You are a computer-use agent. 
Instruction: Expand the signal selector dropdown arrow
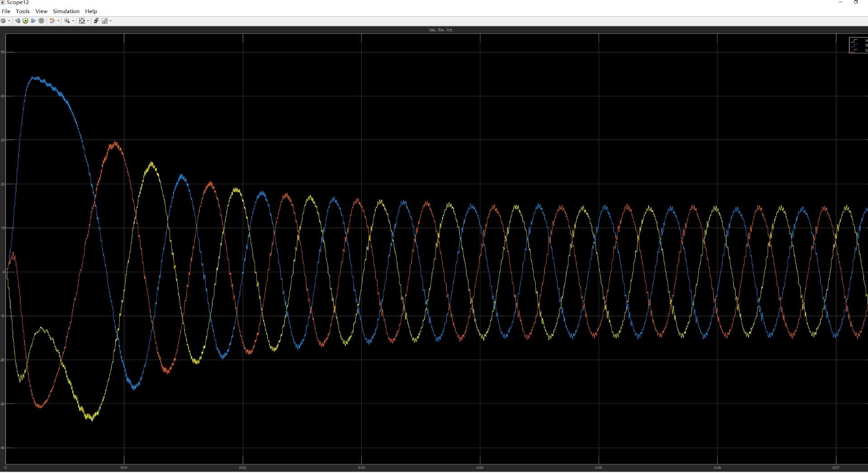[58, 21]
